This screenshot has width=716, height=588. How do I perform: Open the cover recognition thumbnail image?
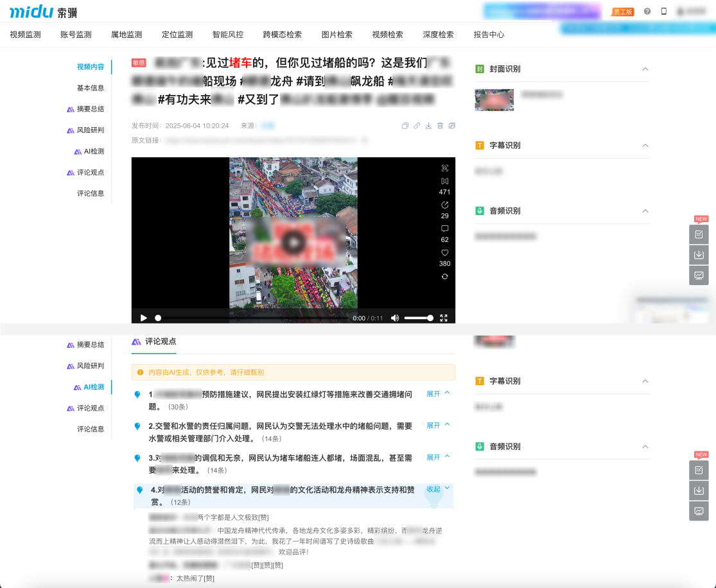(x=494, y=100)
